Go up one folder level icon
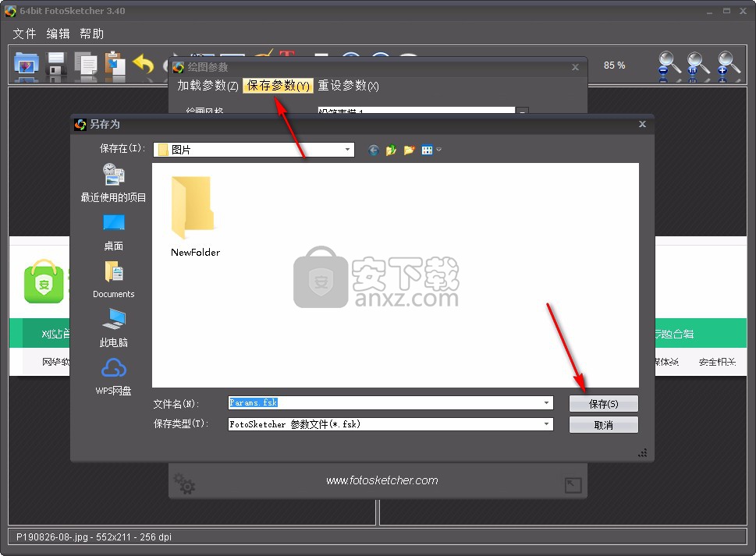The height and width of the screenshot is (556, 756). point(391,151)
